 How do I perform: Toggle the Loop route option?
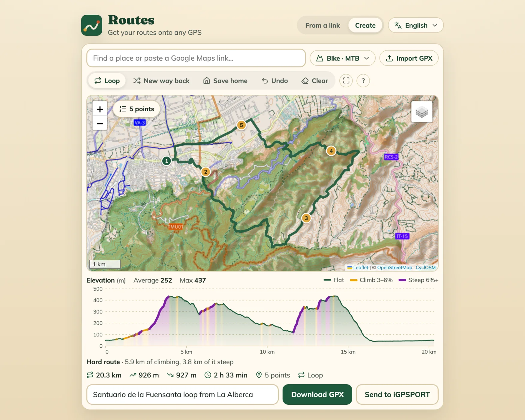pos(107,81)
